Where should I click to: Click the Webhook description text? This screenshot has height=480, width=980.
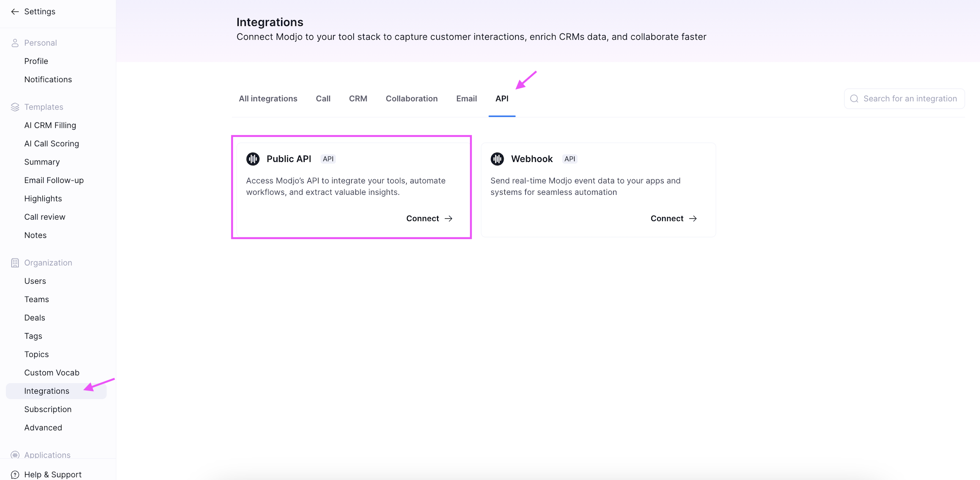click(586, 187)
